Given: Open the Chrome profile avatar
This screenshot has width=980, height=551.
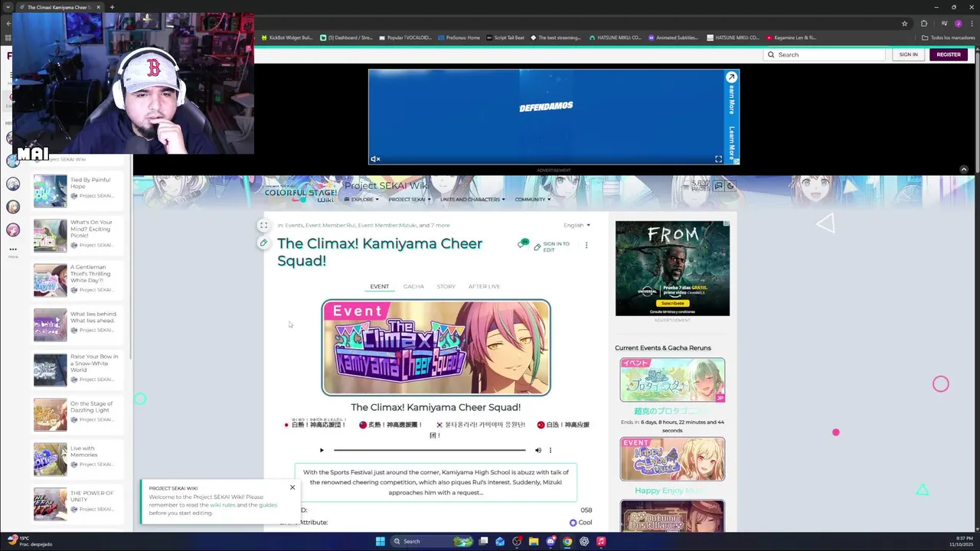Looking at the screenshot, I should tap(958, 24).
